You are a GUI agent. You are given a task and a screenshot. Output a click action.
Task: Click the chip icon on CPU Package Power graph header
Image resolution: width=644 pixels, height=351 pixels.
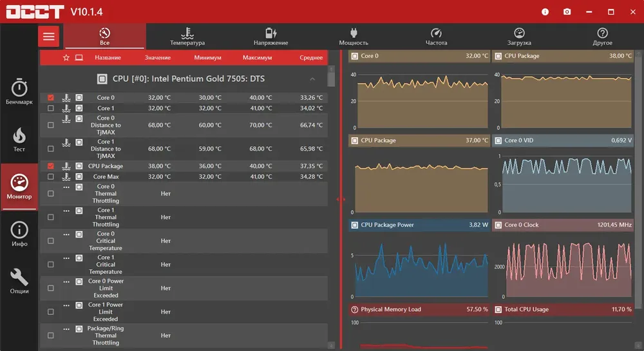[354, 225]
